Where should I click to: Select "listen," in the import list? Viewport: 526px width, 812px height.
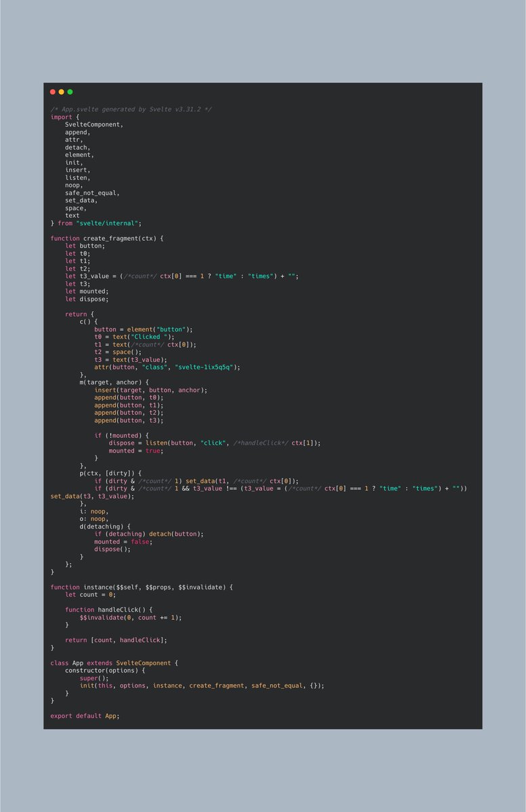78,177
